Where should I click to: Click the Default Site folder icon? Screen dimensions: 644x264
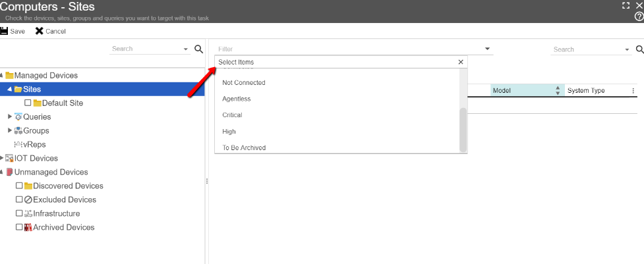point(38,103)
